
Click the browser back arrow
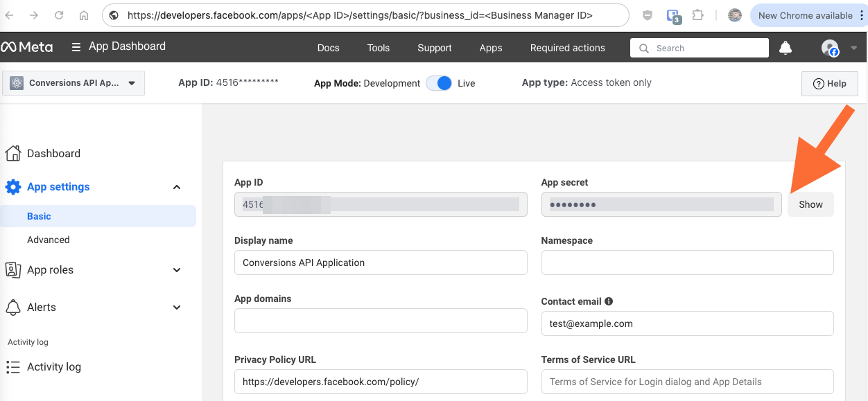coord(10,15)
